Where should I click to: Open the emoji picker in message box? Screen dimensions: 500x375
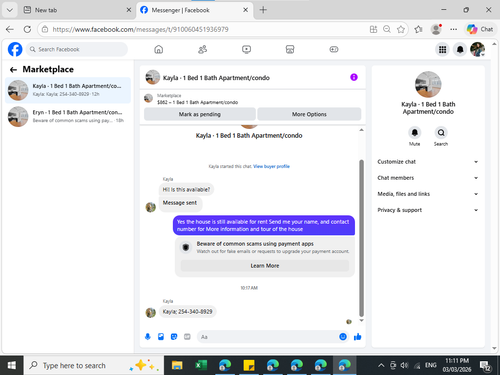343,337
